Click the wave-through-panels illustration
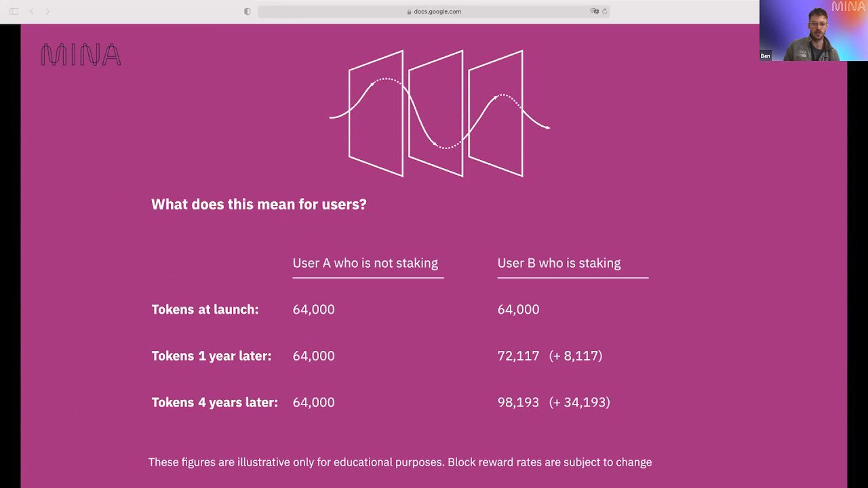This screenshot has height=488, width=868. 439,113
